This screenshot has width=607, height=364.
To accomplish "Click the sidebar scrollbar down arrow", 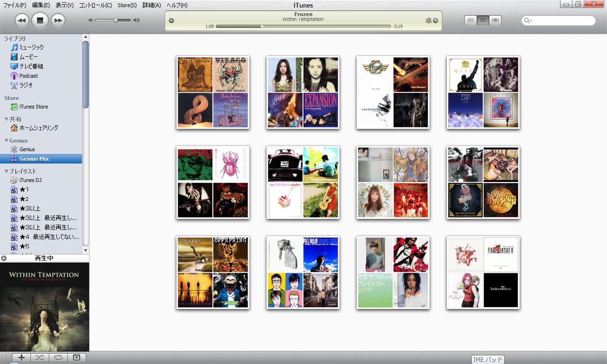I will tap(86, 250).
